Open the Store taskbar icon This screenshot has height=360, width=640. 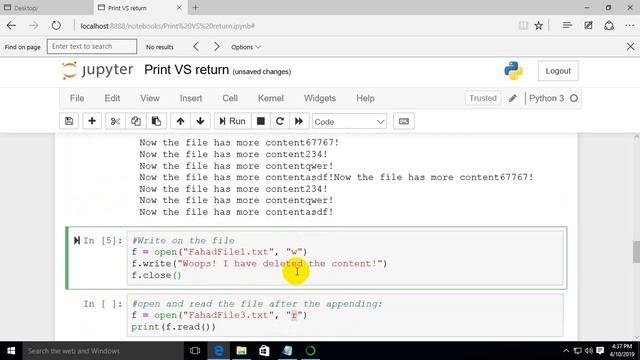coord(264,351)
